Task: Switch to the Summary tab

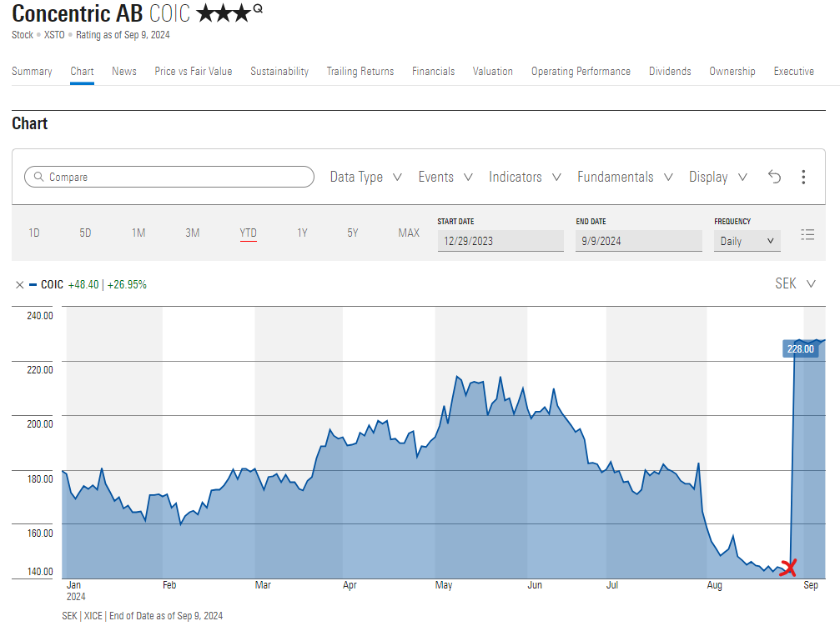Action: [33, 71]
